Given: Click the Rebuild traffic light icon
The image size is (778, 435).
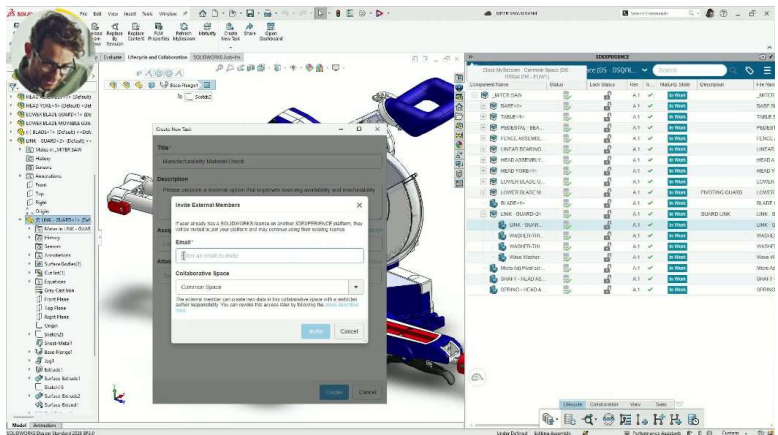Looking at the screenshot, I should [x=338, y=13].
